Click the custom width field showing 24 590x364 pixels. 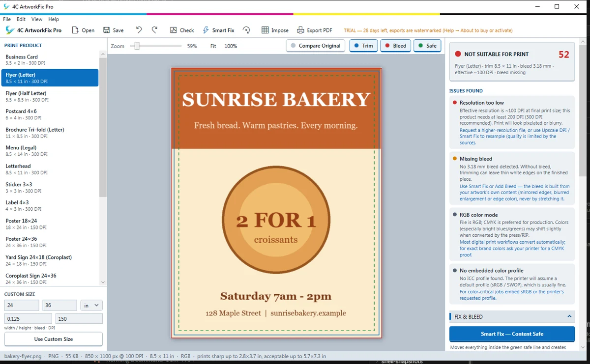tap(22, 305)
